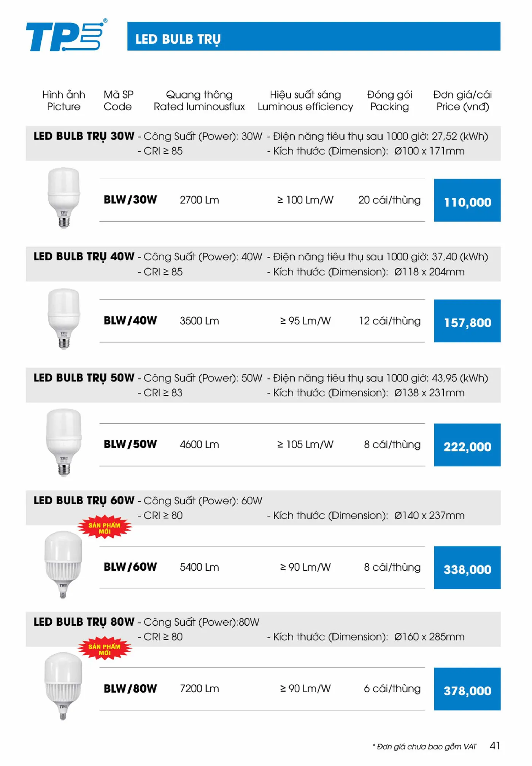Click page number 41
Image resolution: width=532 pixels, height=766 pixels.
(495, 746)
